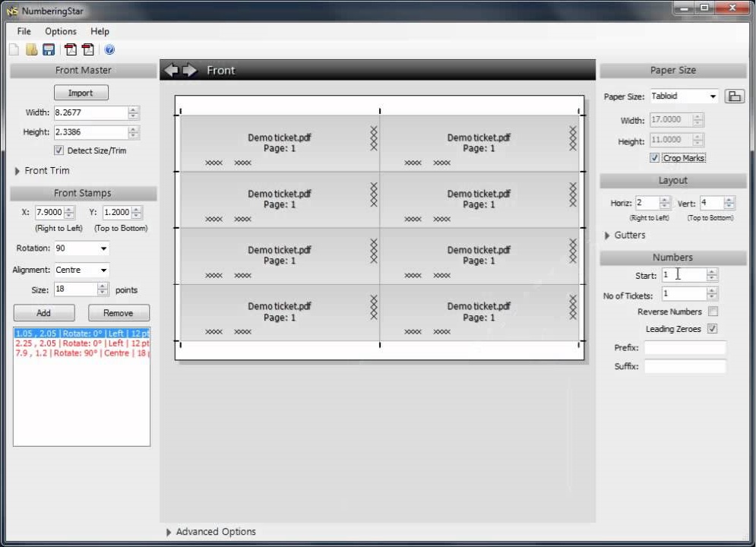
Task: Click the first PDF export icon
Action: (71, 50)
